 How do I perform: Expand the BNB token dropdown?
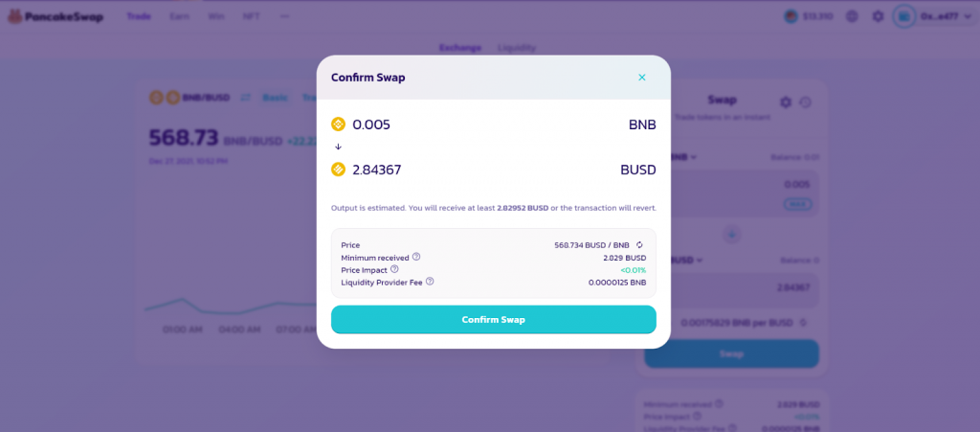683,157
